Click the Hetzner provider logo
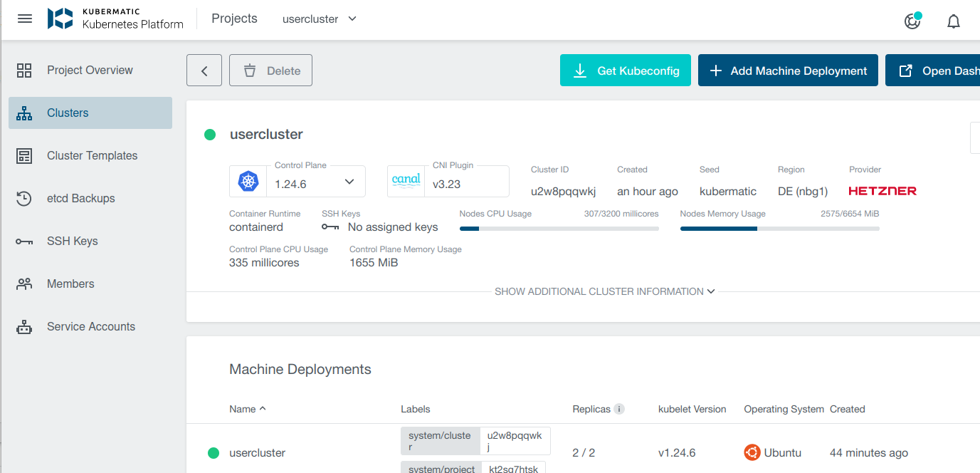The width and height of the screenshot is (980, 473). (882, 190)
